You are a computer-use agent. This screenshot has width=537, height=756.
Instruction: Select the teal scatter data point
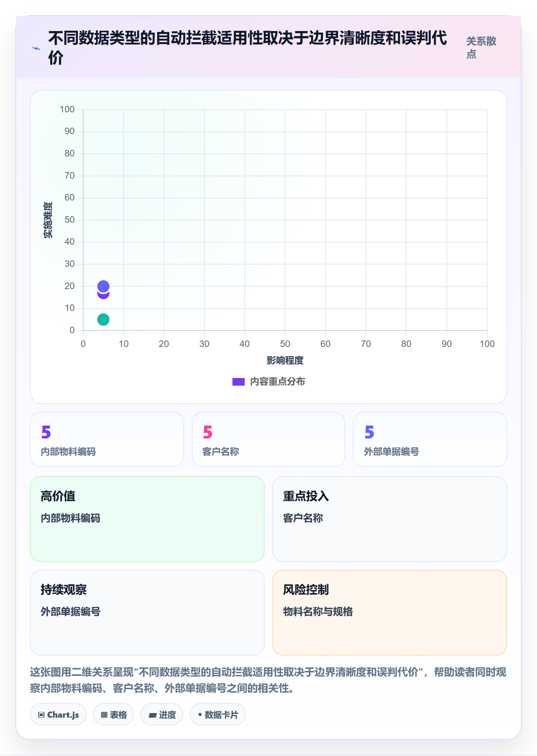coord(103,319)
